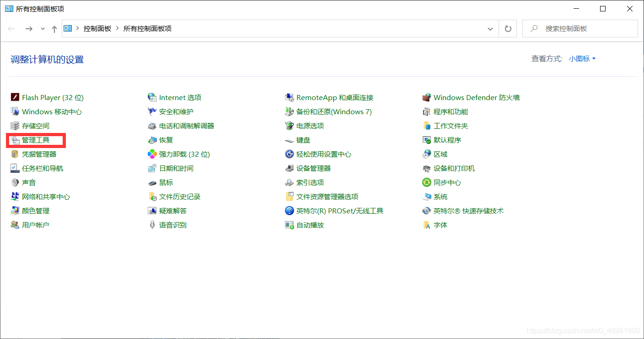Click the 默认程序 icon
Image resolution: width=644 pixels, height=339 pixels.
click(426, 140)
